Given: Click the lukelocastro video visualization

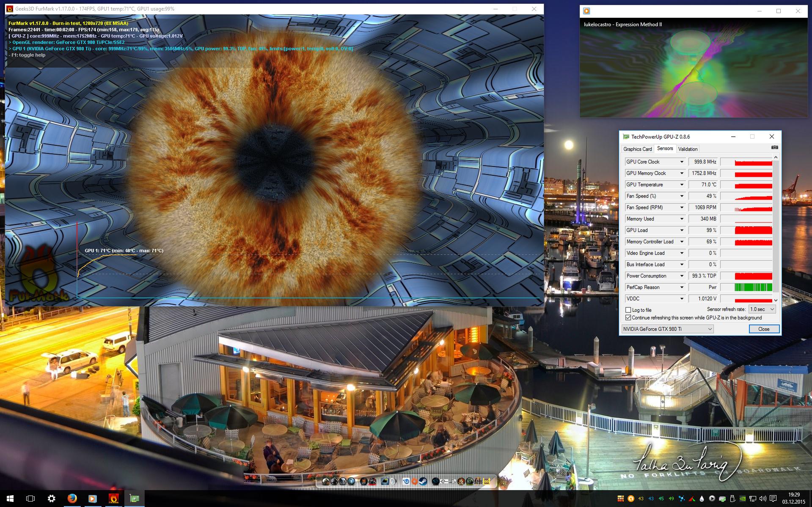Looking at the screenshot, I should click(x=694, y=68).
